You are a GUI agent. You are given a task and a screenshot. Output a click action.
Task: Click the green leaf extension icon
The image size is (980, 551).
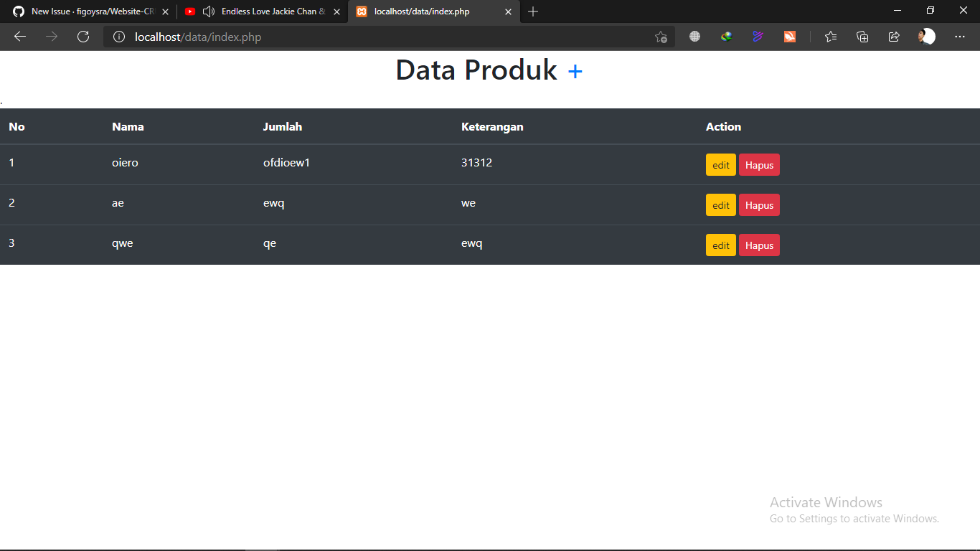point(726,37)
